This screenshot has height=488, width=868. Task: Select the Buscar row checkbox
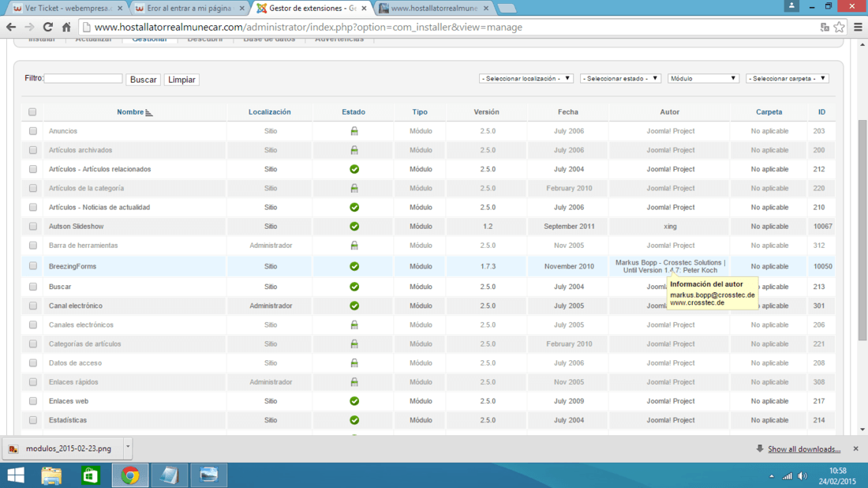[x=33, y=287]
